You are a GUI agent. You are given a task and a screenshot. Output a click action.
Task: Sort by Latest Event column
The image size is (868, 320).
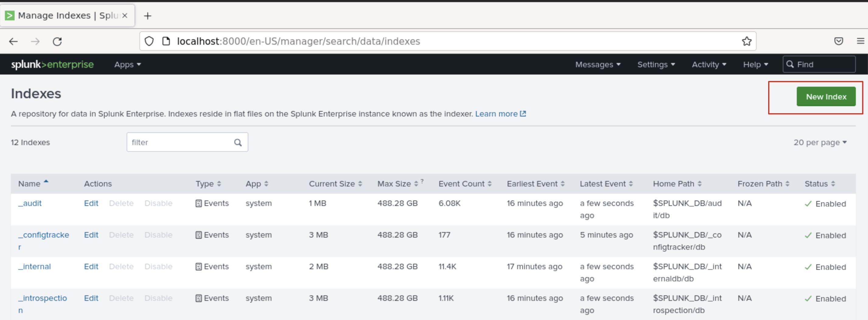(606, 184)
